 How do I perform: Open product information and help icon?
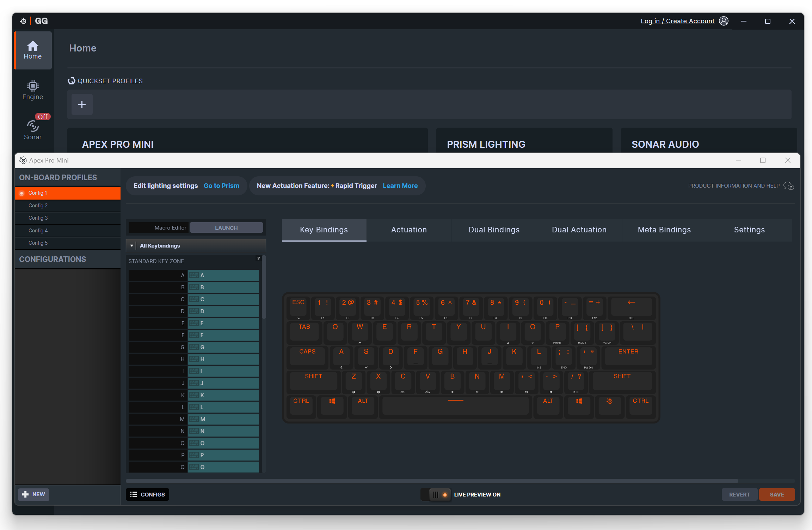click(788, 186)
